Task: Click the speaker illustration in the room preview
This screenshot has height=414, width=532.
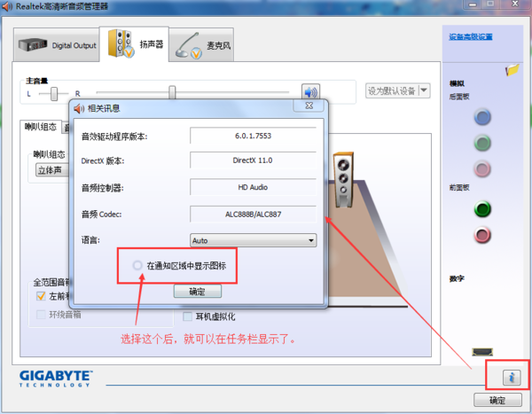Action: (343, 179)
